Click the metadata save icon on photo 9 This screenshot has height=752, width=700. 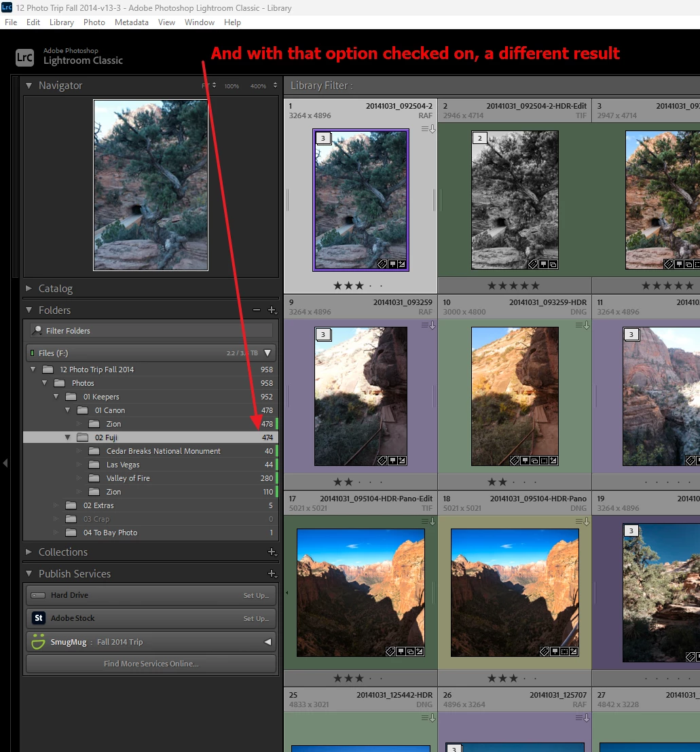coord(428,325)
